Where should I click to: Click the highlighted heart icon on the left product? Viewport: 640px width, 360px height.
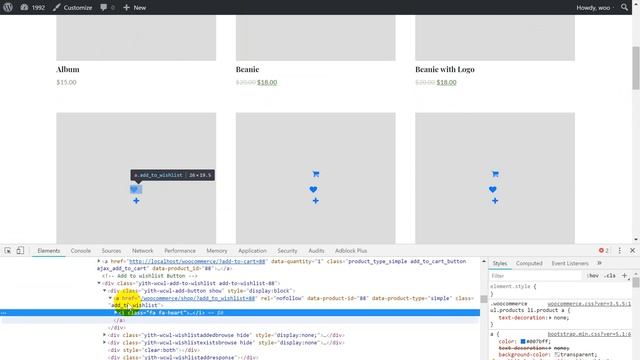[136, 189]
